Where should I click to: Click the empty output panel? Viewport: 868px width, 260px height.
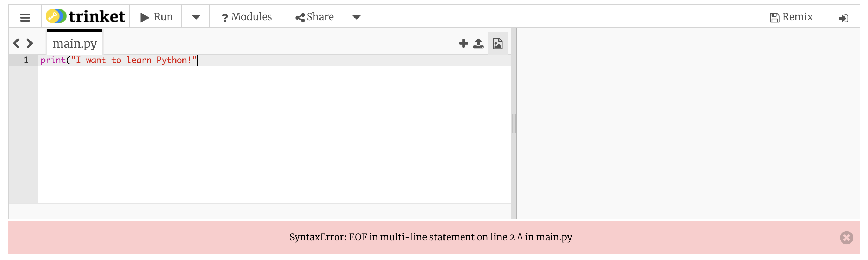pyautogui.click(x=688, y=123)
